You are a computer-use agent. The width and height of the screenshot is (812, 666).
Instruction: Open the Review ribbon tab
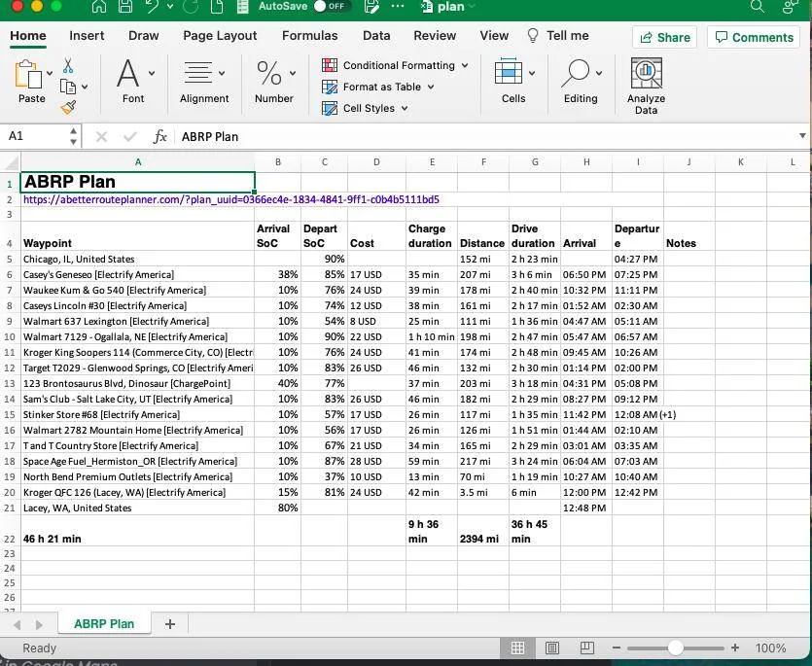pos(435,36)
